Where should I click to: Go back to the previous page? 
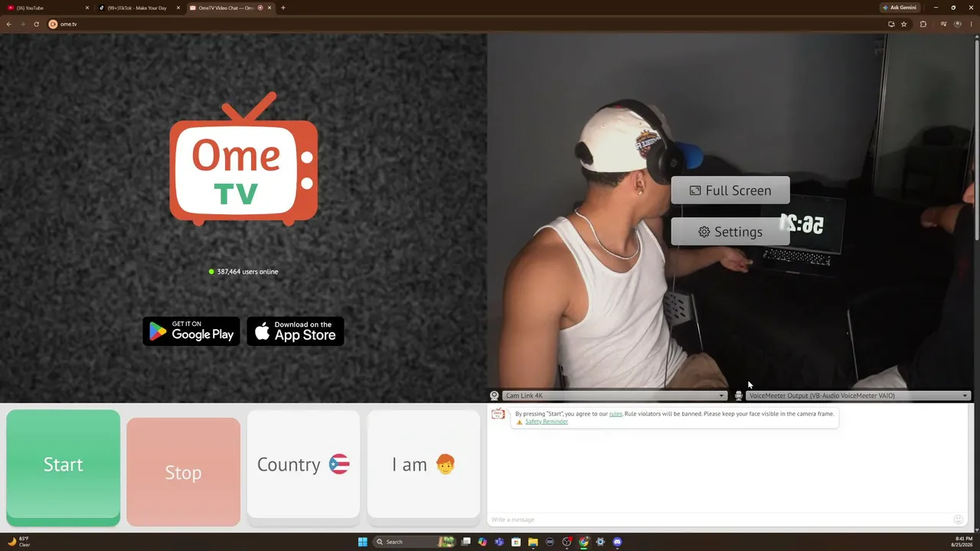coord(9,24)
